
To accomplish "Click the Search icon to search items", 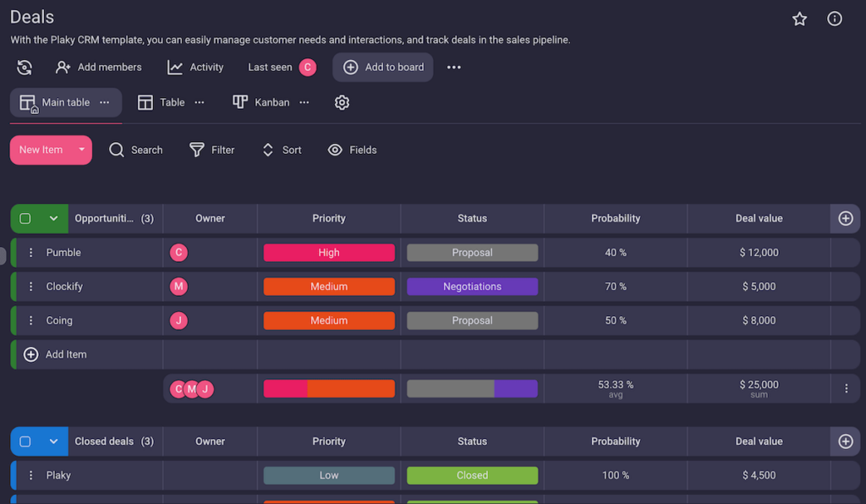I will coord(117,150).
